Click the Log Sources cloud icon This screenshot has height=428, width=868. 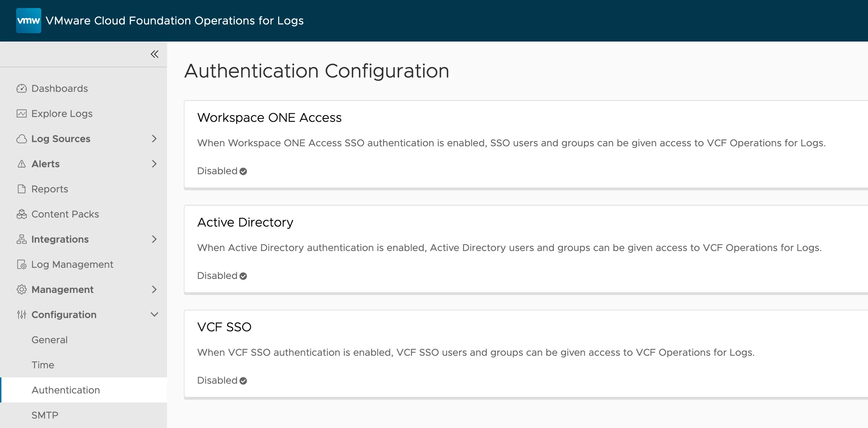22,139
